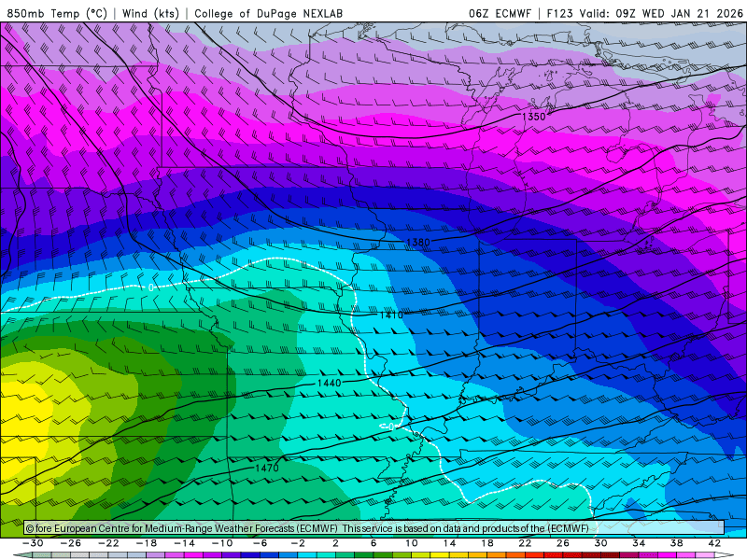
Task: Click the 38 color scale label
Action: (x=676, y=543)
